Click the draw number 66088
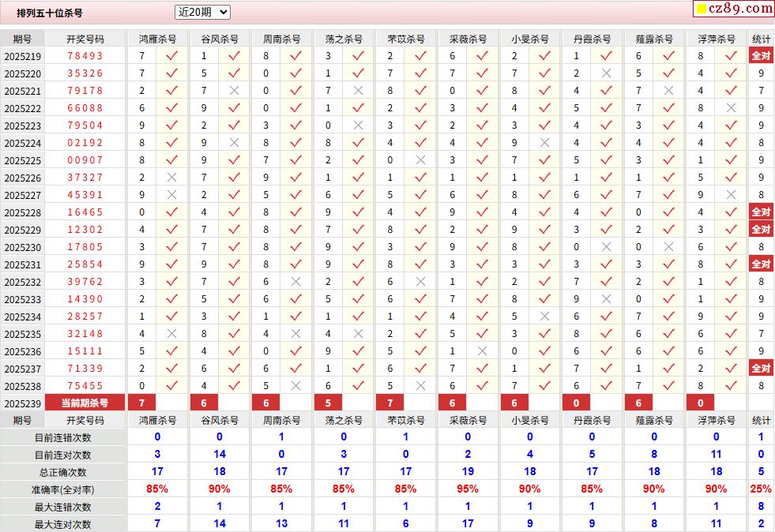The height and width of the screenshot is (532, 775). pos(85,107)
